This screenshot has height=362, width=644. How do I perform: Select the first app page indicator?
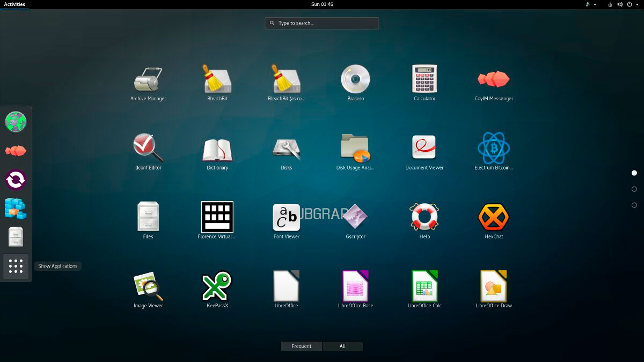(634, 173)
